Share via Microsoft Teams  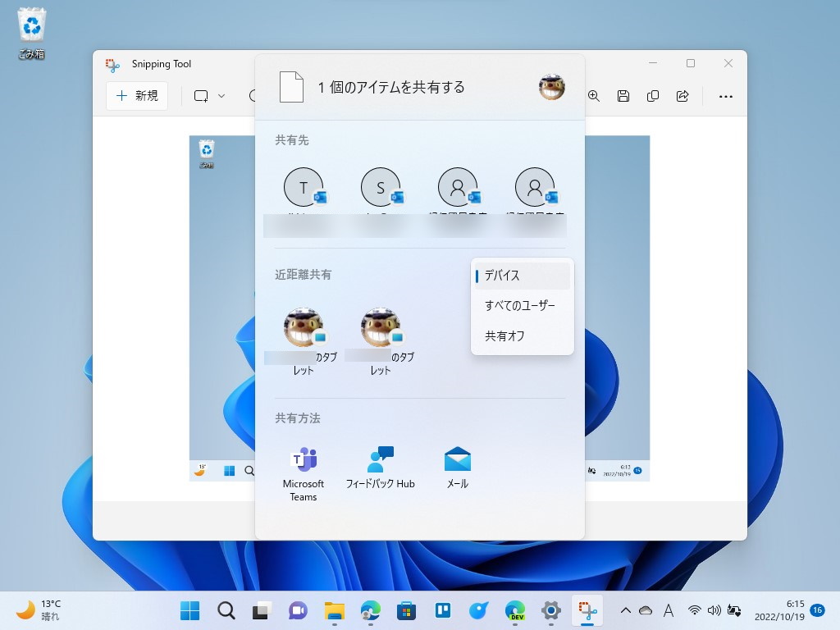304,474
